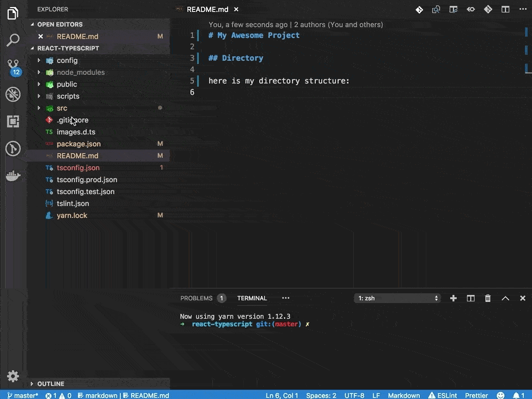Select the README.md editor tab

coord(207,10)
